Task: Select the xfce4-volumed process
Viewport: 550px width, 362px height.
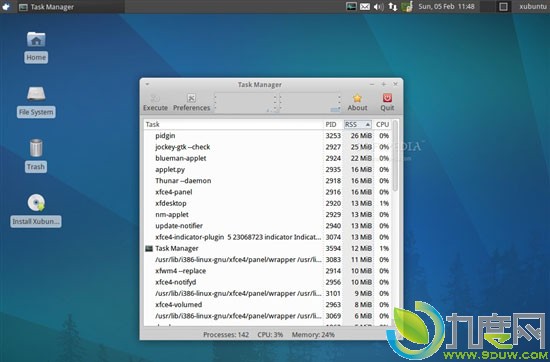Action: [268, 304]
